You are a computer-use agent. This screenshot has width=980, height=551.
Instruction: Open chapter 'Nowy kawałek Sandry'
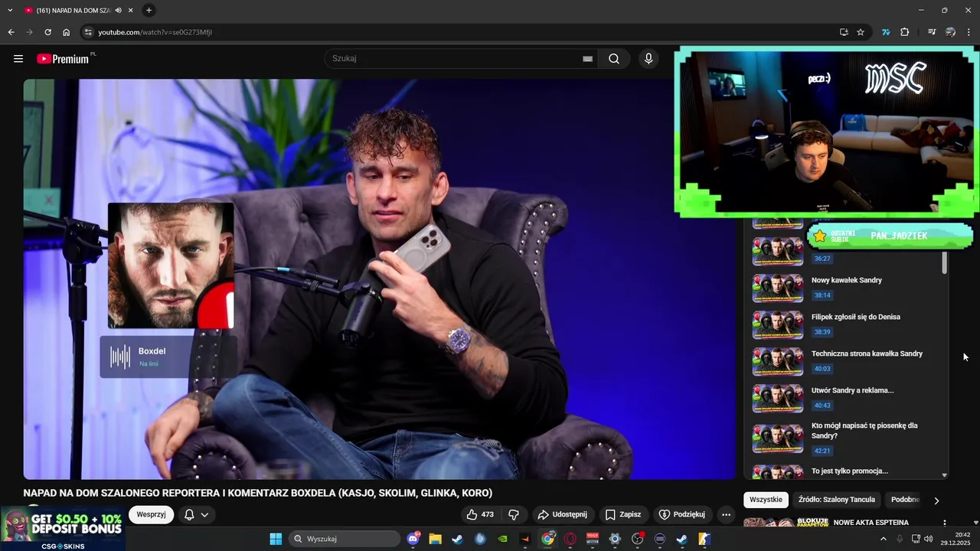846,280
